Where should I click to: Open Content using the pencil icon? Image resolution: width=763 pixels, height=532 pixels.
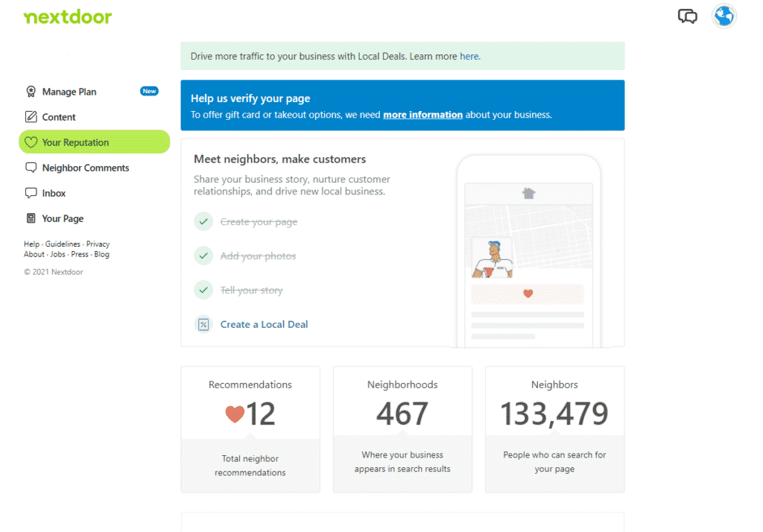[x=31, y=116]
